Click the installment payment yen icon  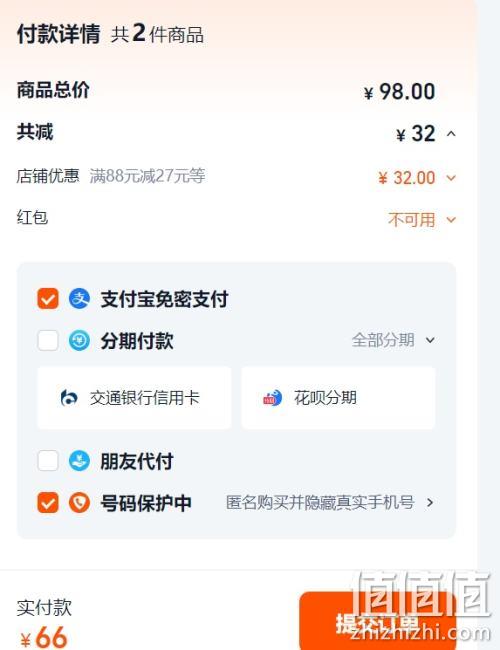click(x=79, y=341)
